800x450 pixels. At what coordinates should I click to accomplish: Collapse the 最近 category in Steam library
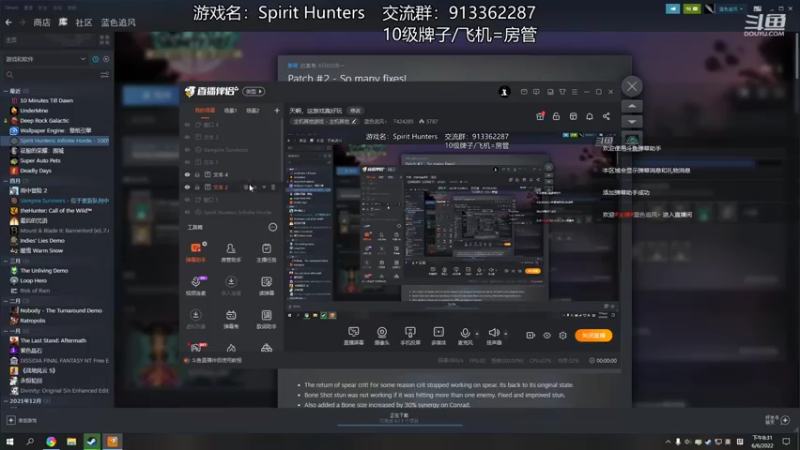point(6,91)
